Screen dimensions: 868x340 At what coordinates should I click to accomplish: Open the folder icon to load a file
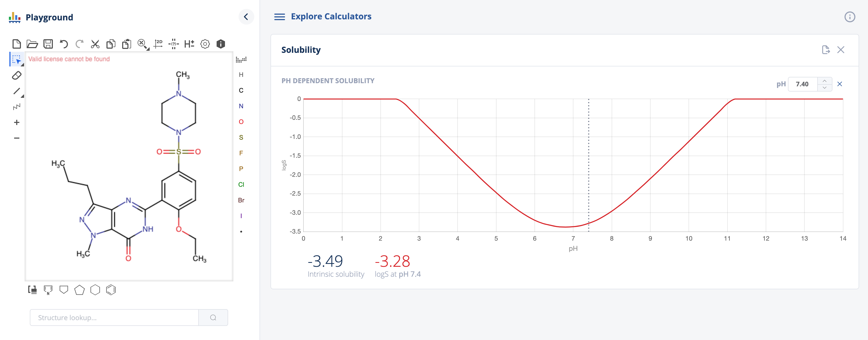coord(32,44)
